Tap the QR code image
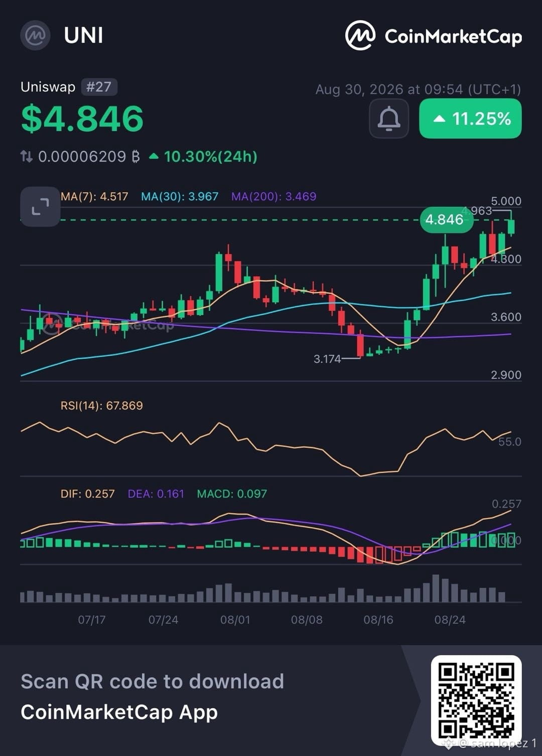Viewport: 542px width, 756px height. click(476, 700)
